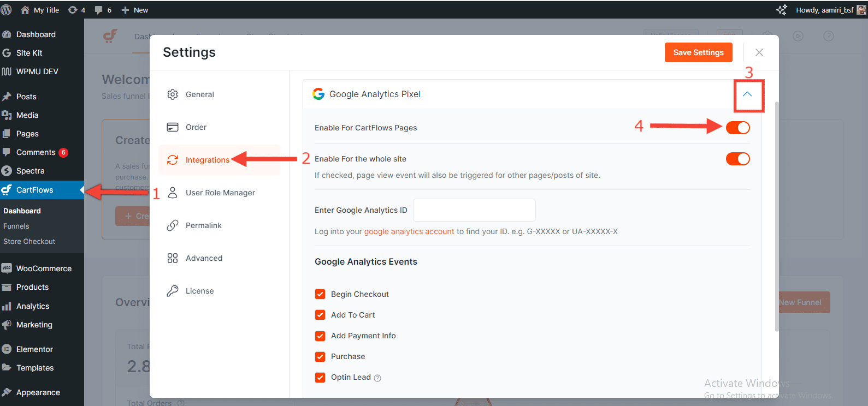Open the google analytics account link

pyautogui.click(x=409, y=231)
